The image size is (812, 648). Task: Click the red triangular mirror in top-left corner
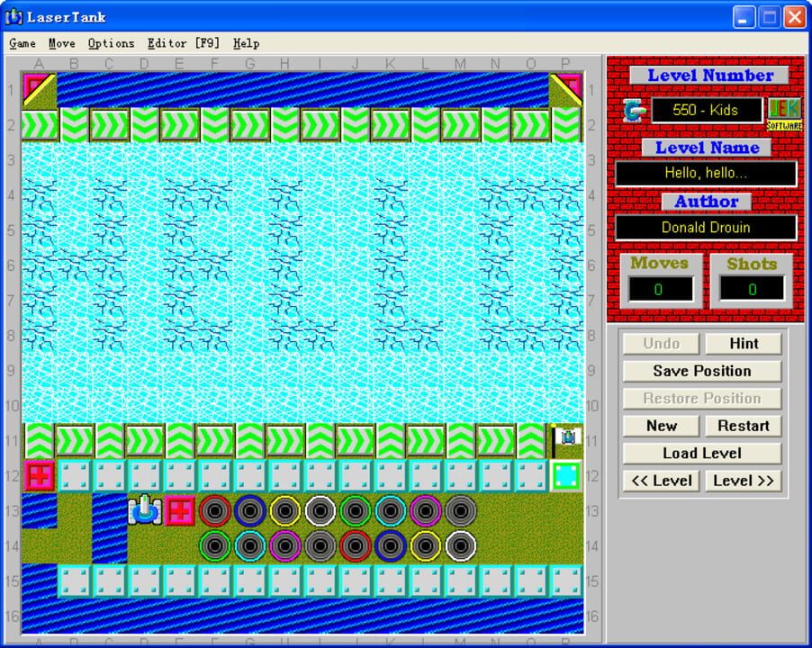click(x=39, y=89)
